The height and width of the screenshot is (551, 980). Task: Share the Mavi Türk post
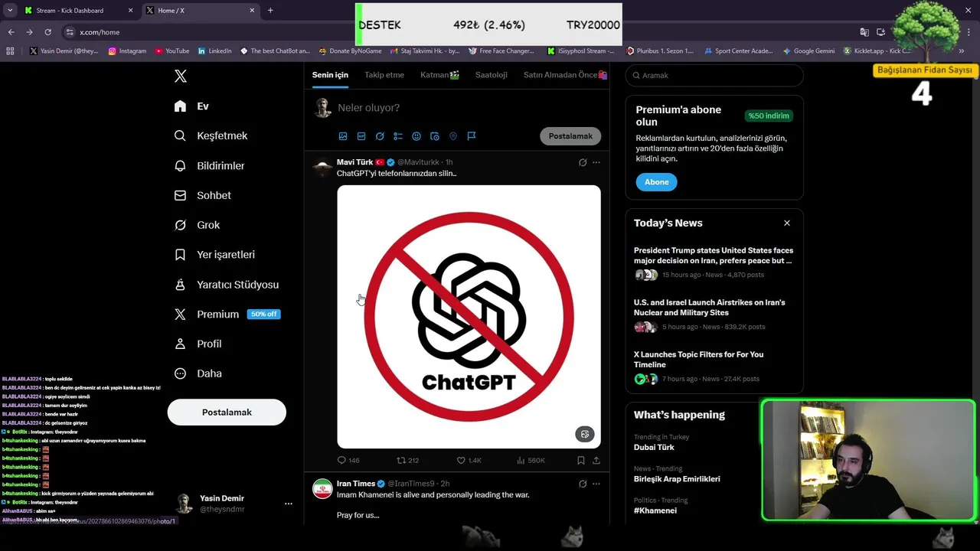click(596, 460)
